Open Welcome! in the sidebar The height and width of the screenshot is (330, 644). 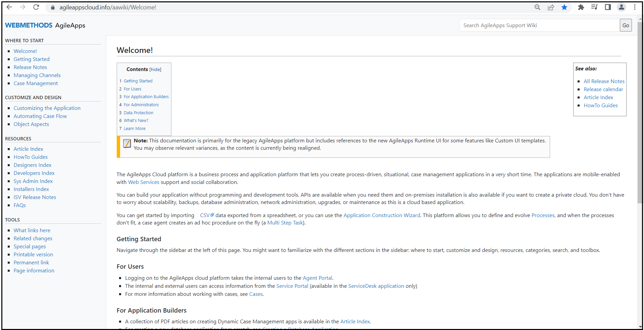point(25,51)
